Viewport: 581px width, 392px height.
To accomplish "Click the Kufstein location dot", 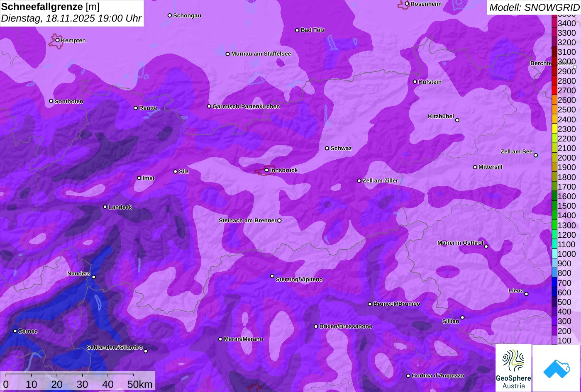I will click(415, 82).
